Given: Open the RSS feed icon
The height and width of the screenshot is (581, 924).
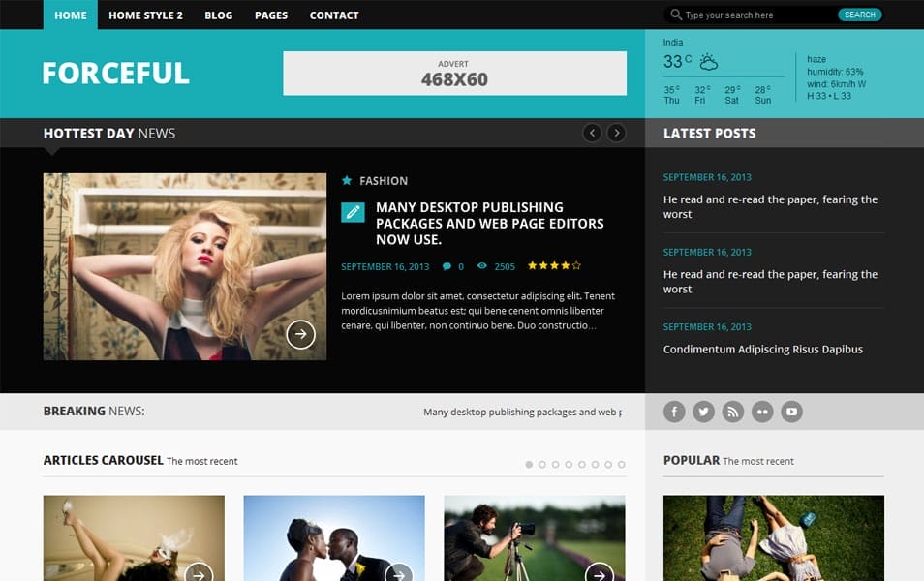Looking at the screenshot, I should pyautogui.click(x=733, y=411).
